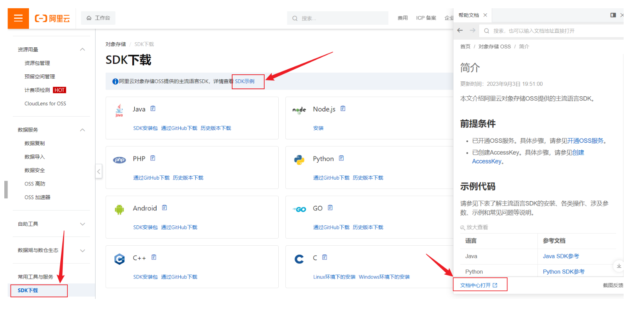Click the Node.js logo icon
644x313 pixels.
tap(299, 110)
